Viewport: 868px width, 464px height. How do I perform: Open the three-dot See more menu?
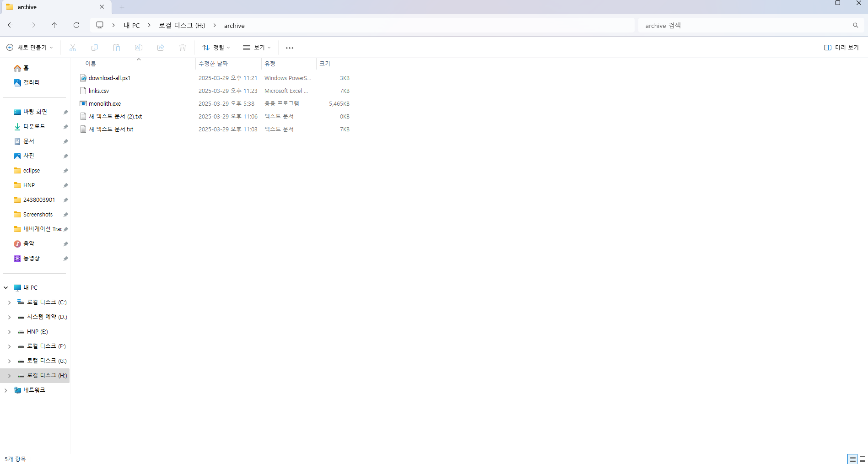click(x=290, y=48)
